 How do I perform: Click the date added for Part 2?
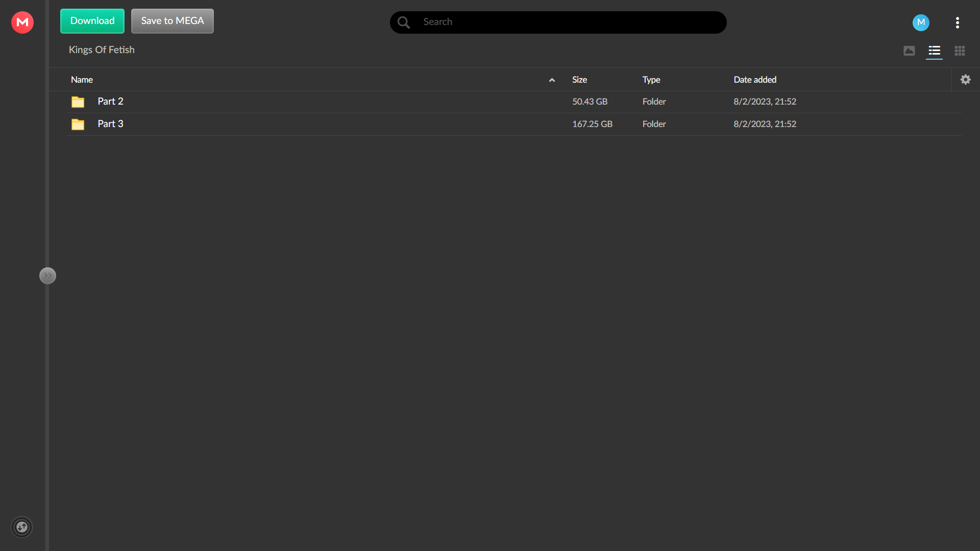[765, 102]
